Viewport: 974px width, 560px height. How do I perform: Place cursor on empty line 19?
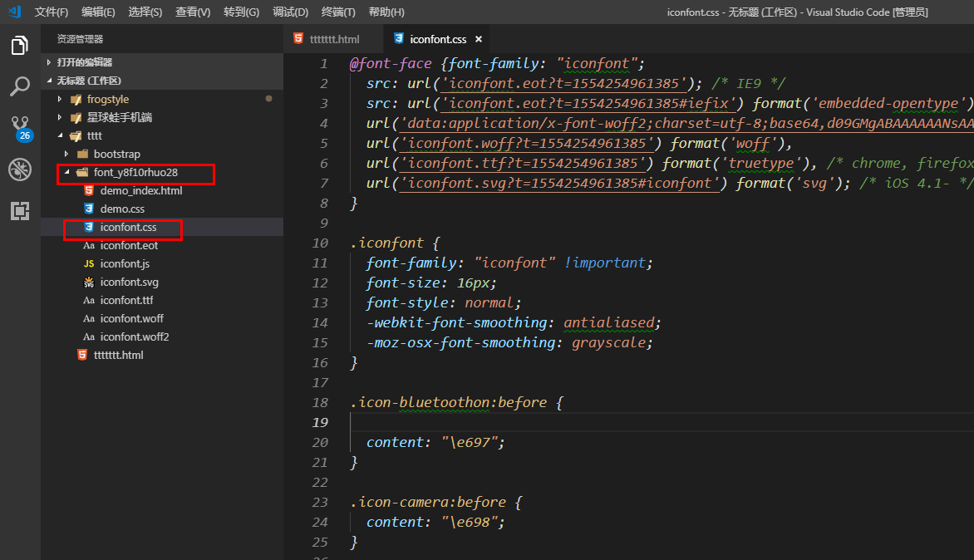coord(662,422)
